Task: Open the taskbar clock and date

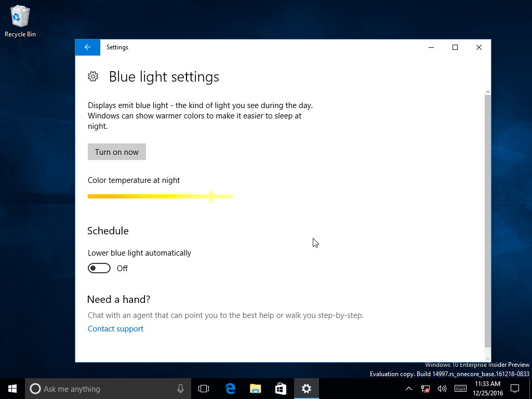Action: [x=487, y=389]
